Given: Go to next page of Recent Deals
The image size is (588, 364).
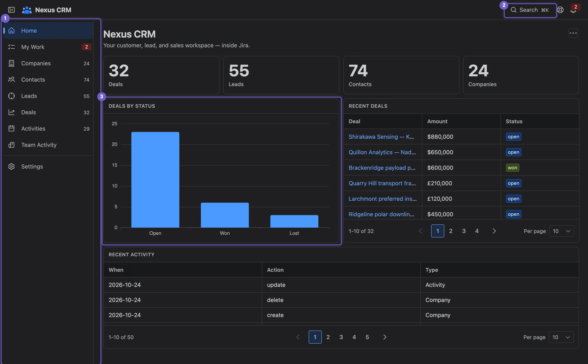Looking at the screenshot, I should (x=494, y=231).
